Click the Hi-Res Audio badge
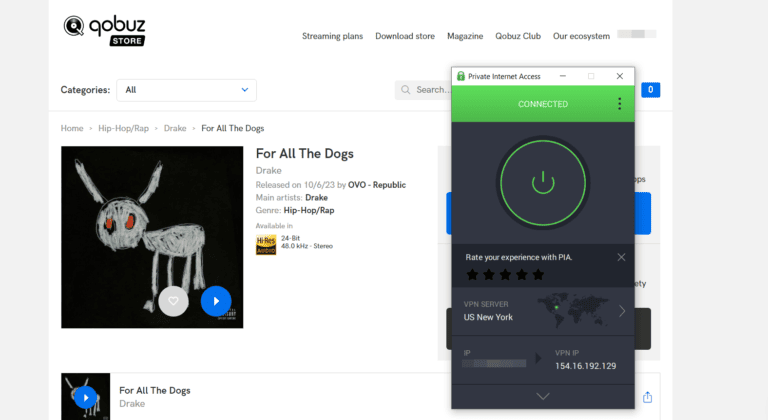The width and height of the screenshot is (768, 420). (x=266, y=245)
